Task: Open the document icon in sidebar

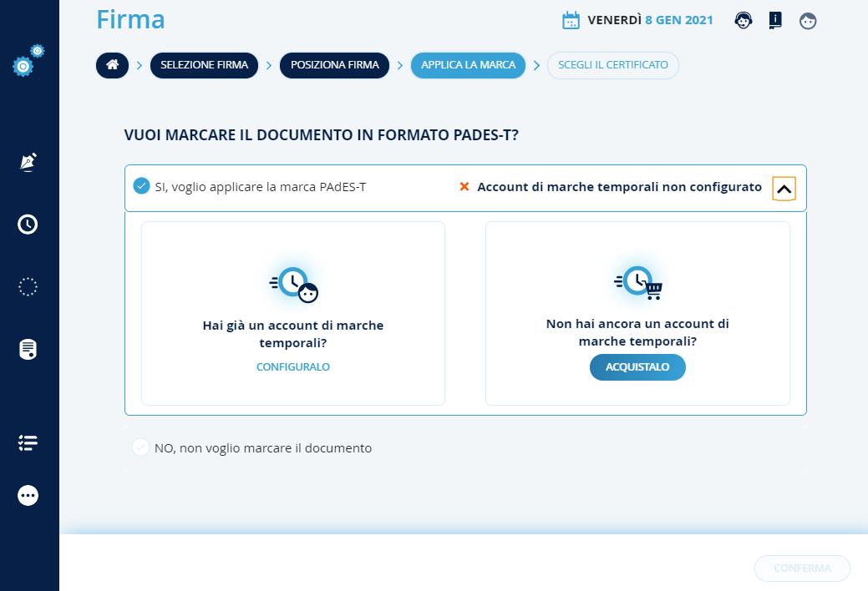Action: [x=28, y=349]
